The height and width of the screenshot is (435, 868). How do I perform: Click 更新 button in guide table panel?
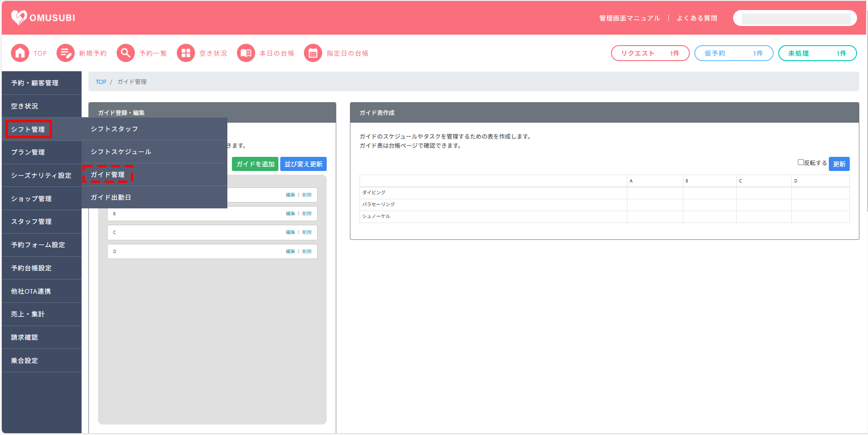[x=839, y=164]
